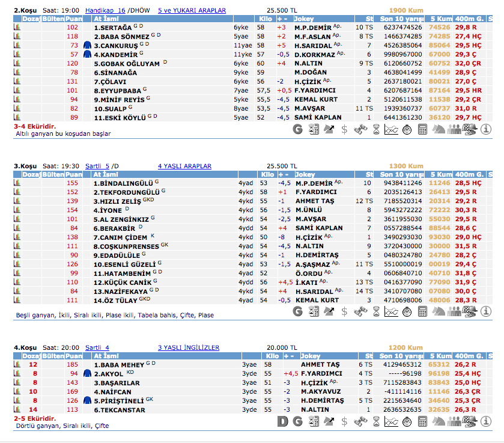Click the dollar sign icon under race 2

pyautogui.click(x=344, y=129)
